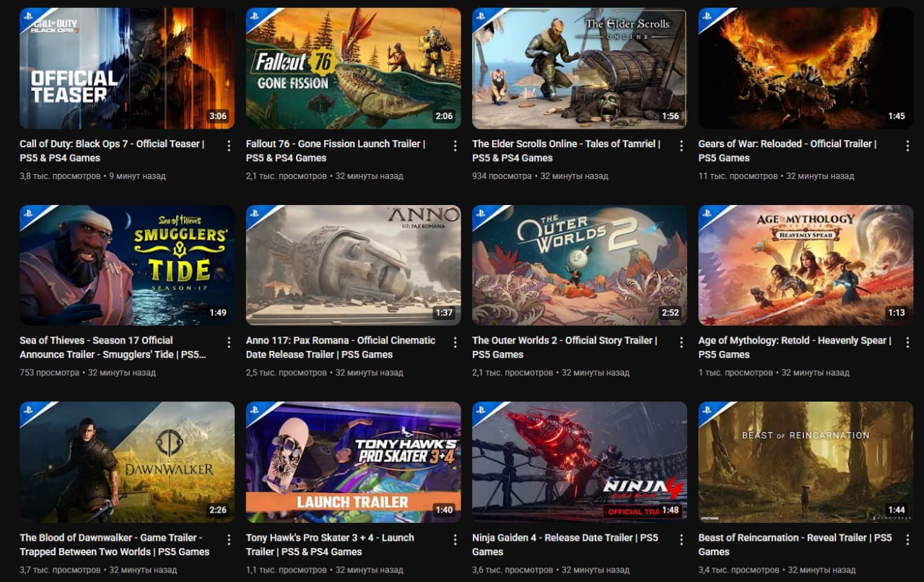Click "3,8 тыс. просмотров" view count text
924x582 pixels.
pyautogui.click(x=60, y=176)
